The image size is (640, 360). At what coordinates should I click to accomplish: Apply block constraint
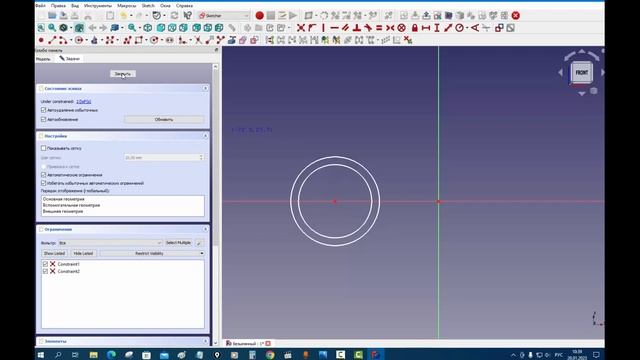click(x=402, y=28)
